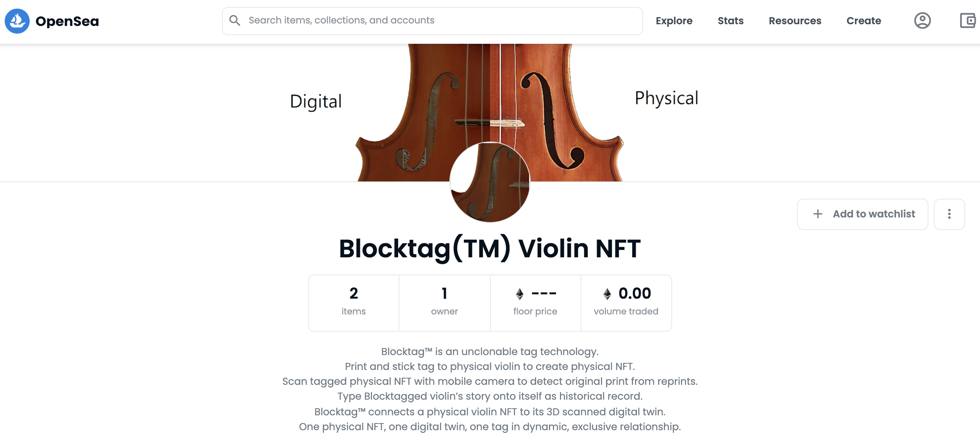Click the 1 owner stat box
The width and height of the screenshot is (980, 438).
444,303
